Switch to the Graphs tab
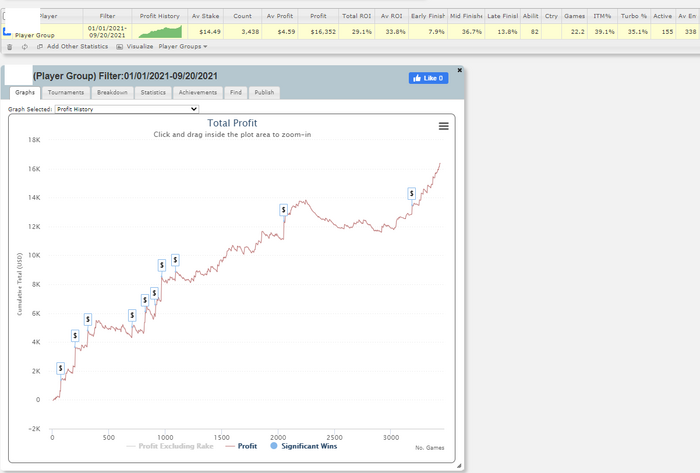 coord(25,92)
